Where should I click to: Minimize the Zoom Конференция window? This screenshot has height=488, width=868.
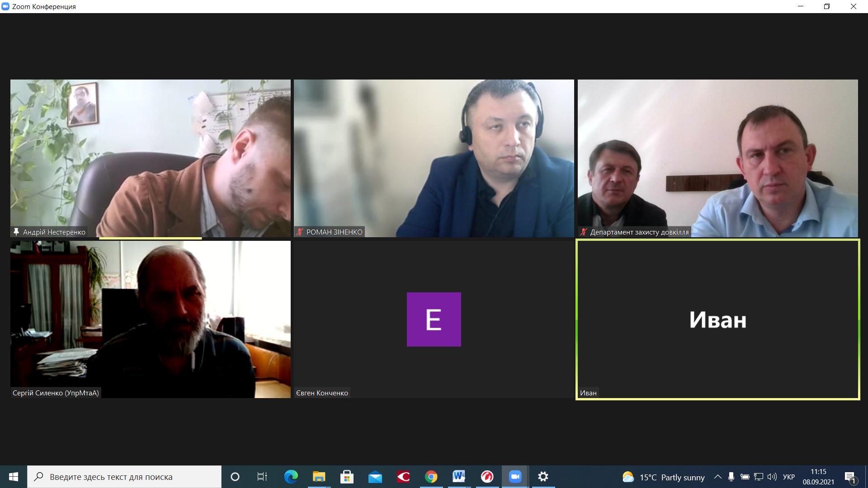801,6
